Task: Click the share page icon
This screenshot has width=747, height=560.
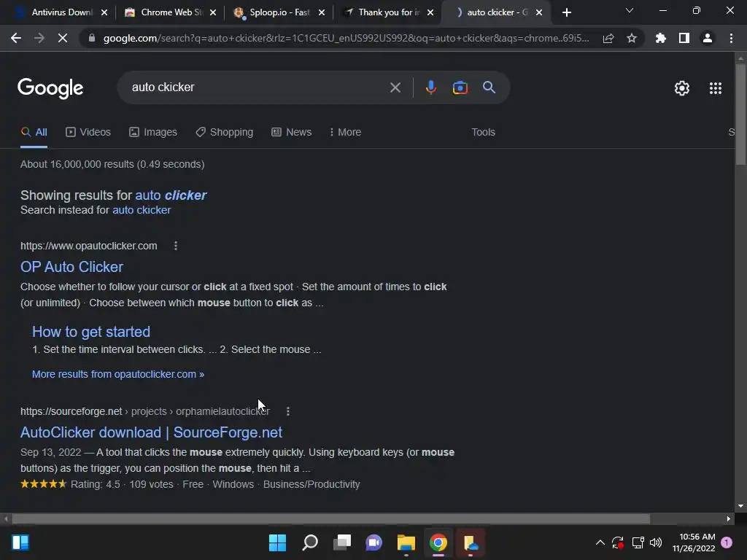Action: [608, 38]
